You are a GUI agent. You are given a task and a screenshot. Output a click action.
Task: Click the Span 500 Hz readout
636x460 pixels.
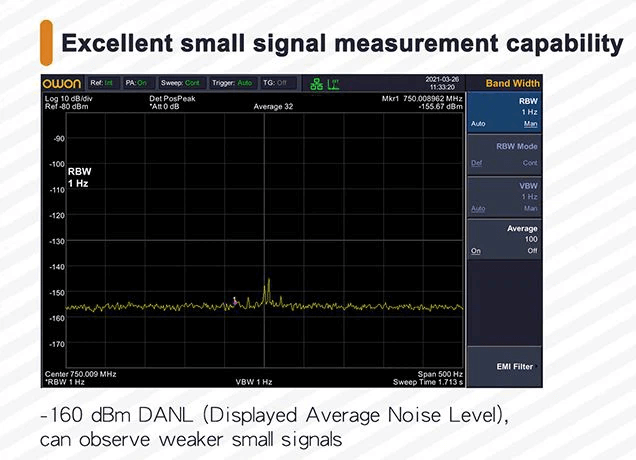click(x=441, y=374)
